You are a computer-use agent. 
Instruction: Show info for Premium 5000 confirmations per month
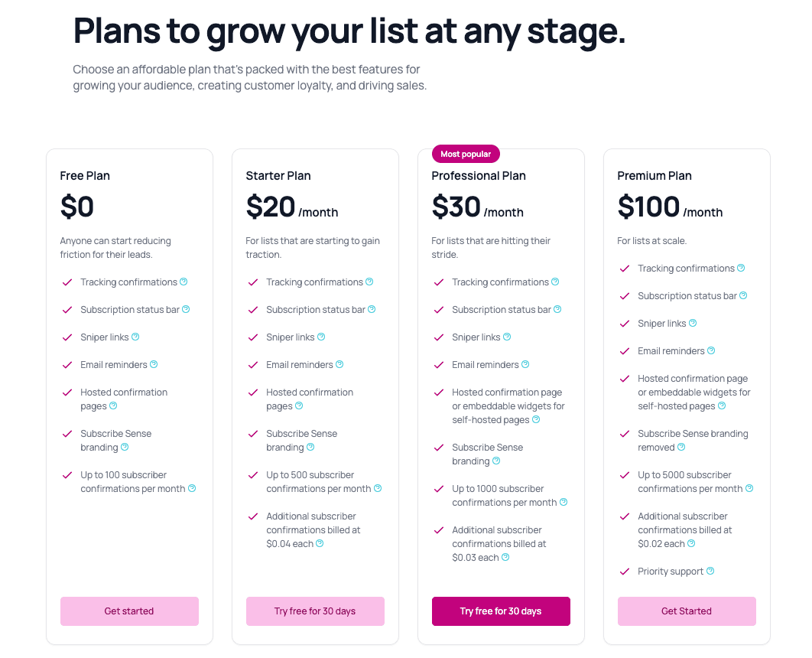[x=749, y=488]
